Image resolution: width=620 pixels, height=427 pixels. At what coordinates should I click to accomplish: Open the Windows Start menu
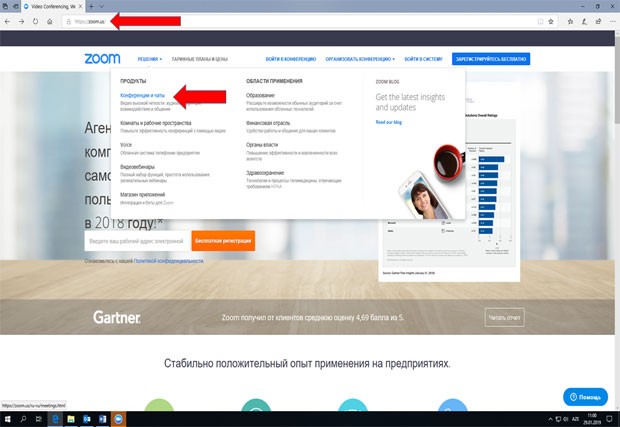click(7, 419)
